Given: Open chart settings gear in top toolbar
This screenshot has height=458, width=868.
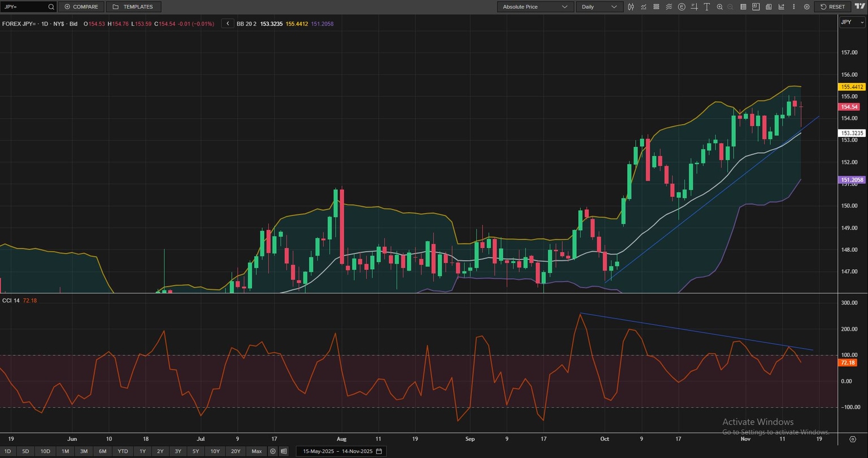Looking at the screenshot, I should pyautogui.click(x=806, y=7).
